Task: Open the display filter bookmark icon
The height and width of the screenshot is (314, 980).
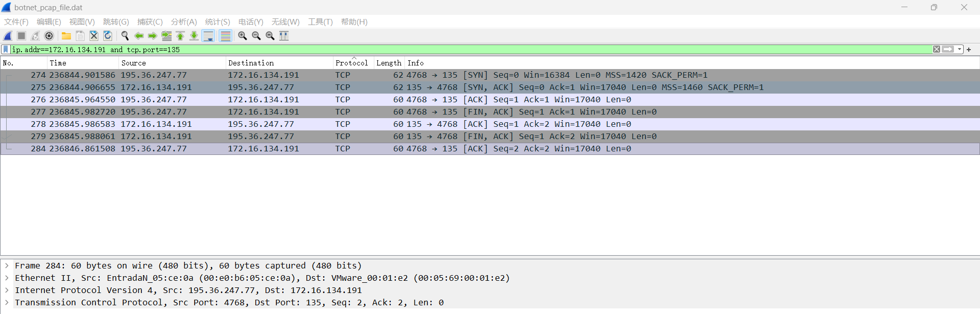Action: pos(6,50)
